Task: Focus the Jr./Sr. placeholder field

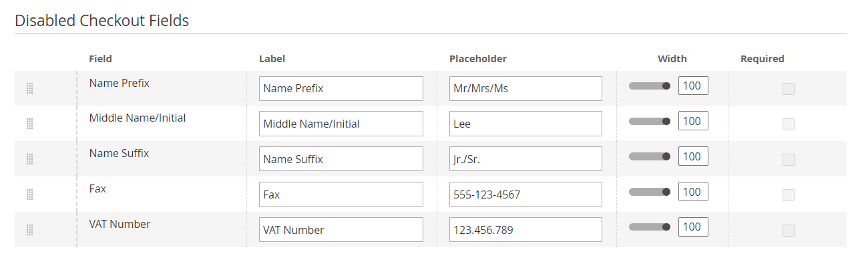Action: 525,159
